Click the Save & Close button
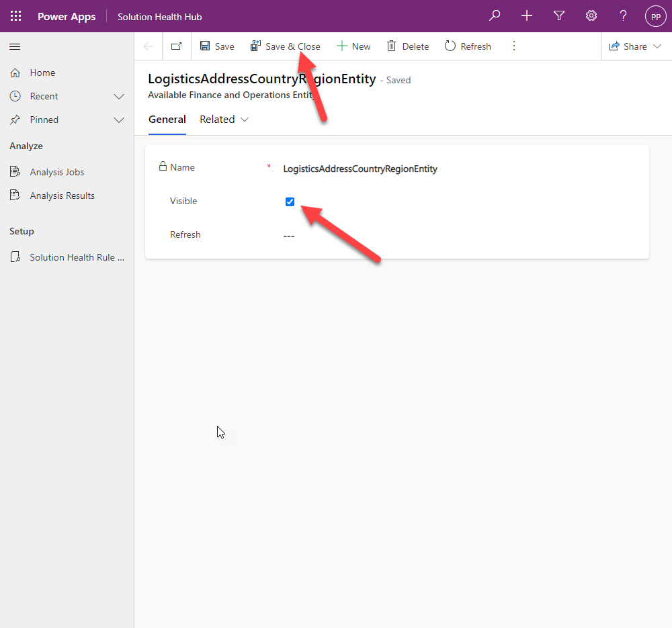The width and height of the screenshot is (672, 628). click(x=286, y=46)
